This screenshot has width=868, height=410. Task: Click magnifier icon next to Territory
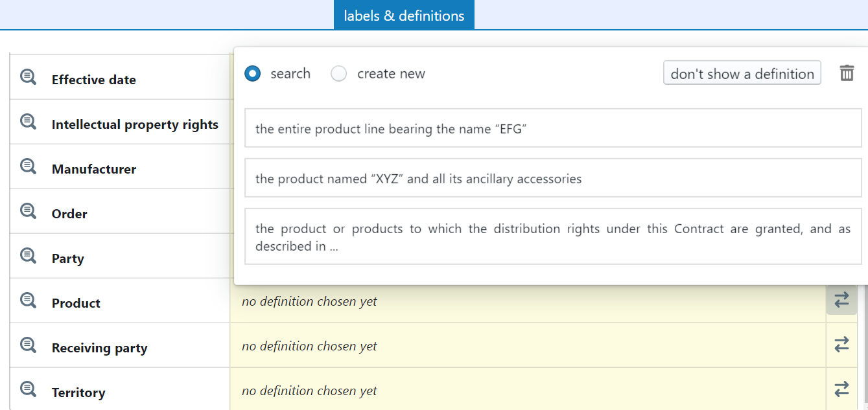coord(28,390)
